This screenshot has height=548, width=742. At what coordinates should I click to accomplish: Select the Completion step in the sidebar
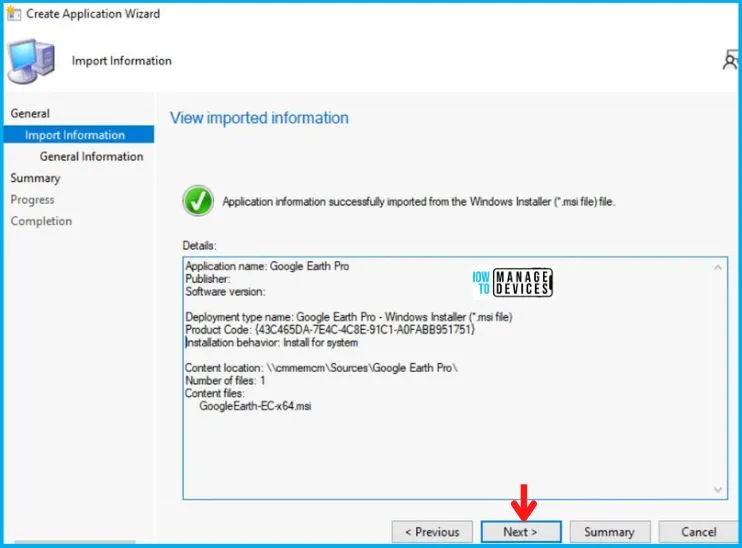[41, 221]
